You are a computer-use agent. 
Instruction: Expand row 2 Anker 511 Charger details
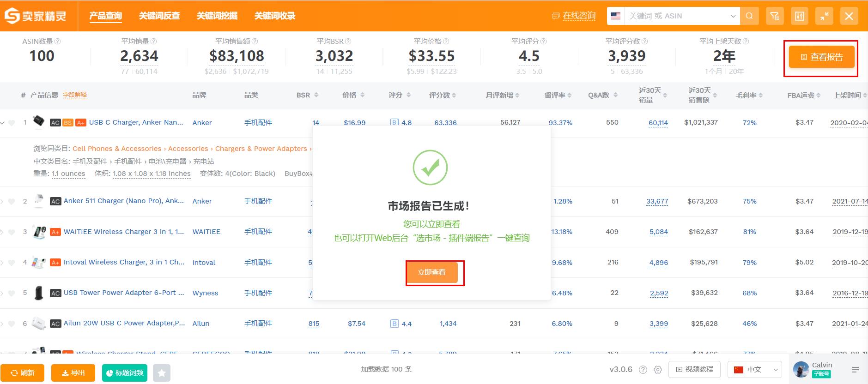[x=2, y=201]
